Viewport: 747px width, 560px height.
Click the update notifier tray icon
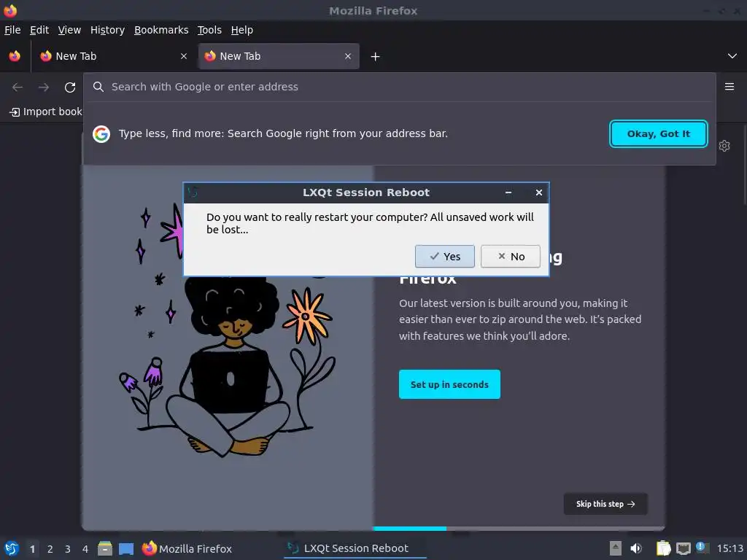point(702,548)
